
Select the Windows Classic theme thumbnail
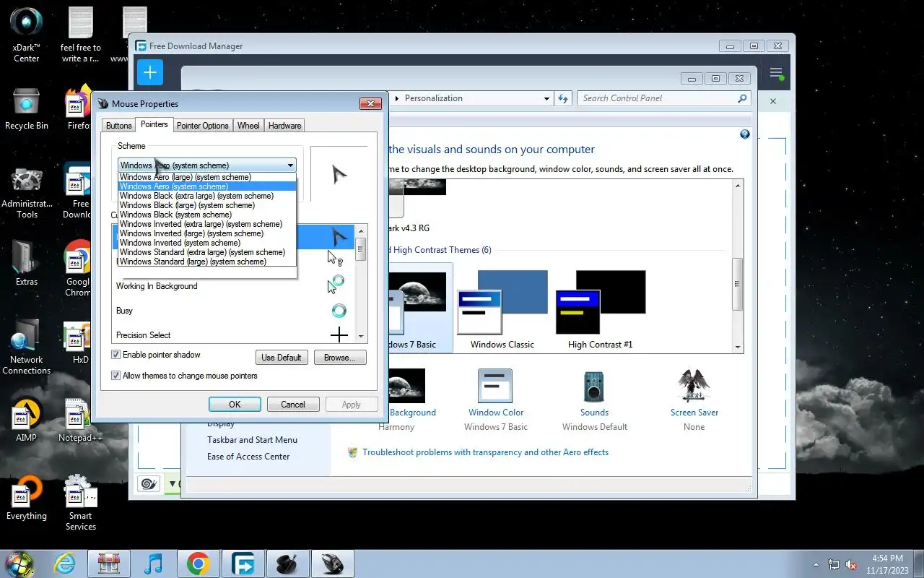tap(502, 307)
